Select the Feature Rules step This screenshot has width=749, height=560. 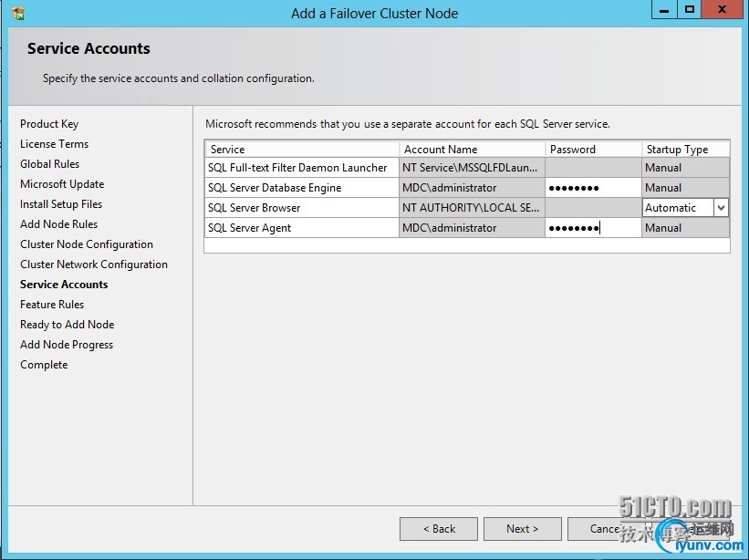(x=52, y=305)
